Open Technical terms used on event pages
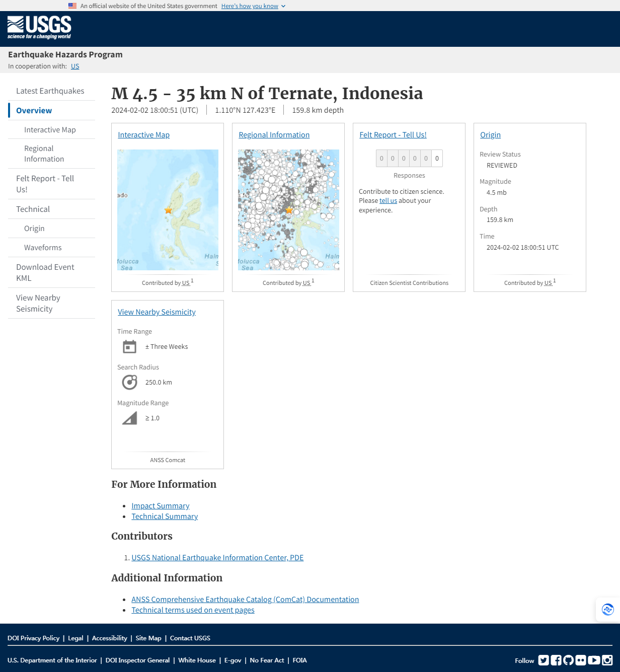The height and width of the screenshot is (672, 620). click(x=193, y=610)
